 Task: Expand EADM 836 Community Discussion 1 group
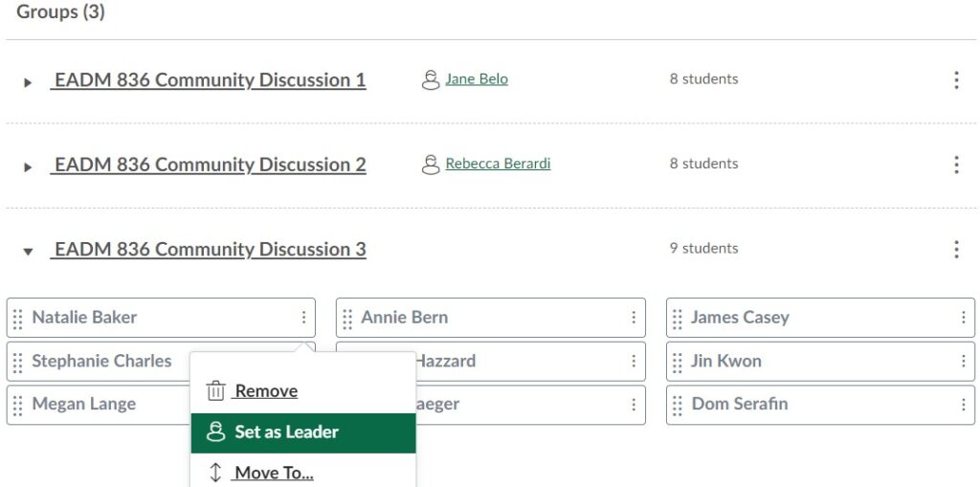28,82
